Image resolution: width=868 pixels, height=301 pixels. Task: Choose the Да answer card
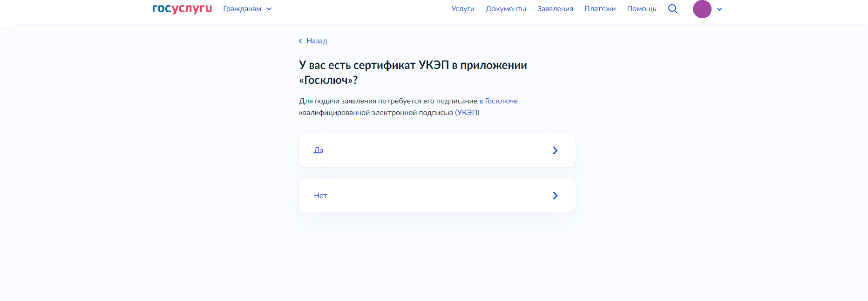pos(437,150)
